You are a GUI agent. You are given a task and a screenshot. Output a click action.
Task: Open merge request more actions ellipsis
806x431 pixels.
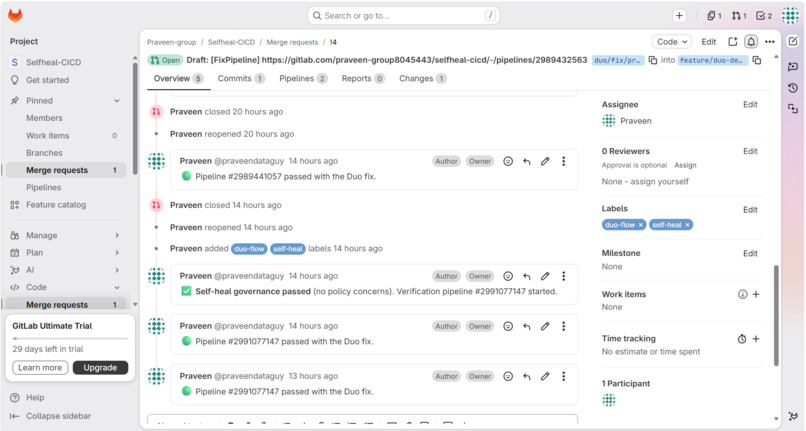tap(770, 42)
